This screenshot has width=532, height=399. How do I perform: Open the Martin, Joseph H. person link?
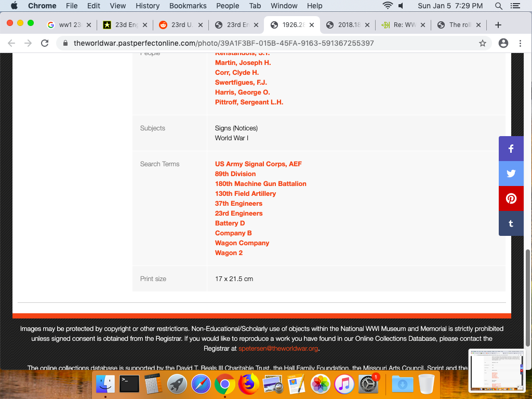click(243, 62)
